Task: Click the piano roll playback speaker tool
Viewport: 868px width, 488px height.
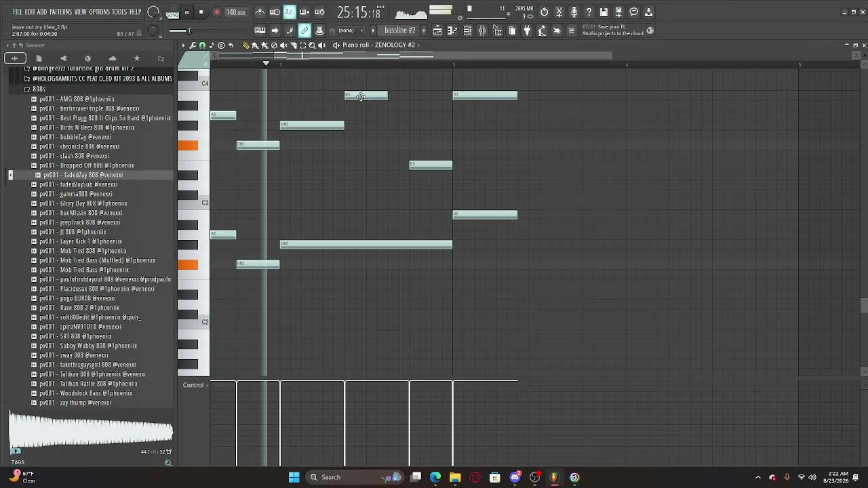Action: coord(321,45)
